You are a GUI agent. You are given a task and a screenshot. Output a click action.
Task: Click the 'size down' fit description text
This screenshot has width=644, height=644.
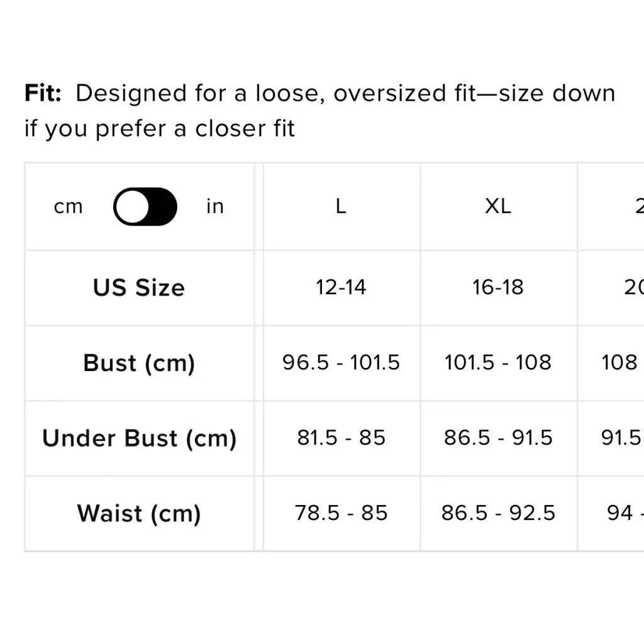[x=557, y=94]
